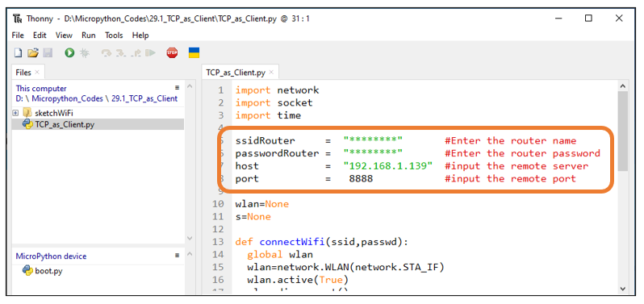The width and height of the screenshot is (644, 304).
Task: Click the 's=None' line
Action: (253, 217)
